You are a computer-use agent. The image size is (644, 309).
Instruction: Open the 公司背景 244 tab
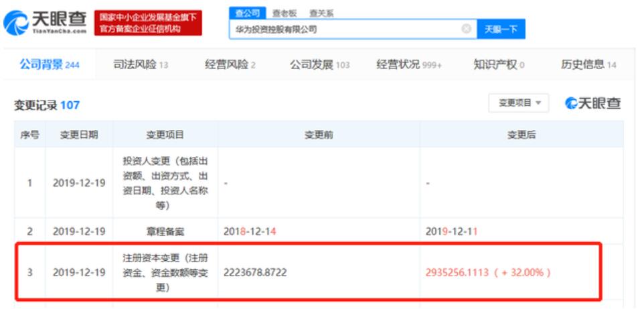pyautogui.click(x=50, y=64)
